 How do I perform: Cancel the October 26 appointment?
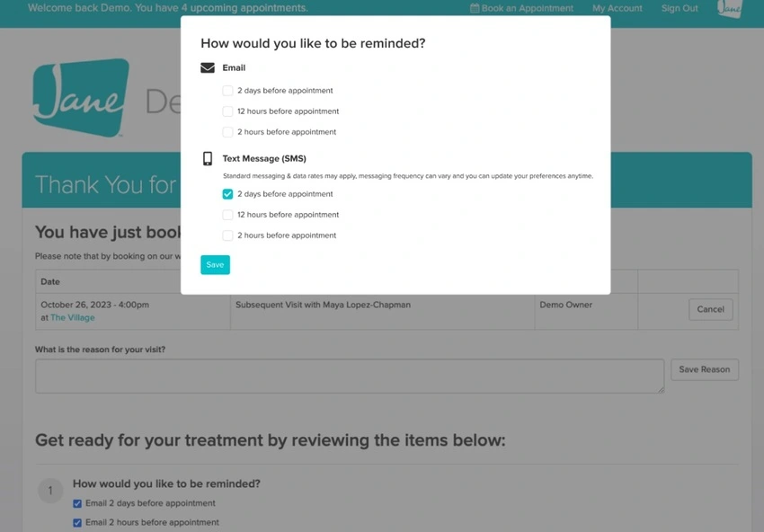(x=710, y=309)
